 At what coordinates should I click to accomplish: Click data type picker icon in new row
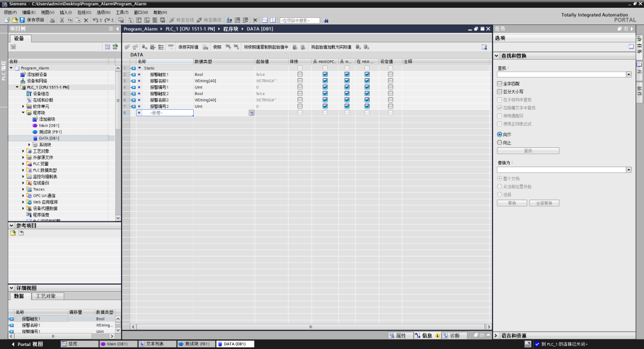pyautogui.click(x=252, y=113)
